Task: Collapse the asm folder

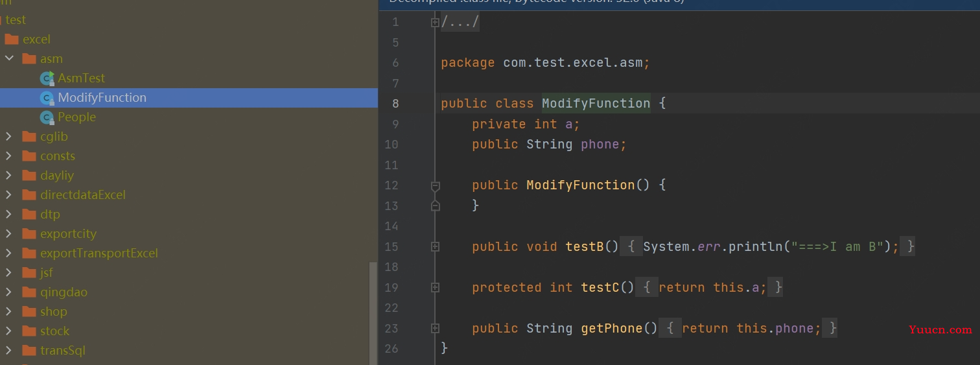Action: [x=8, y=58]
